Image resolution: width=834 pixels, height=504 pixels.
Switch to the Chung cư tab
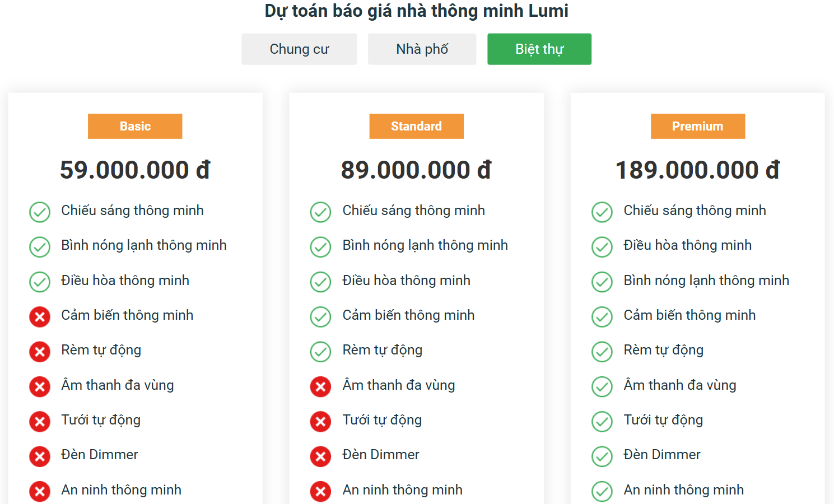point(299,49)
